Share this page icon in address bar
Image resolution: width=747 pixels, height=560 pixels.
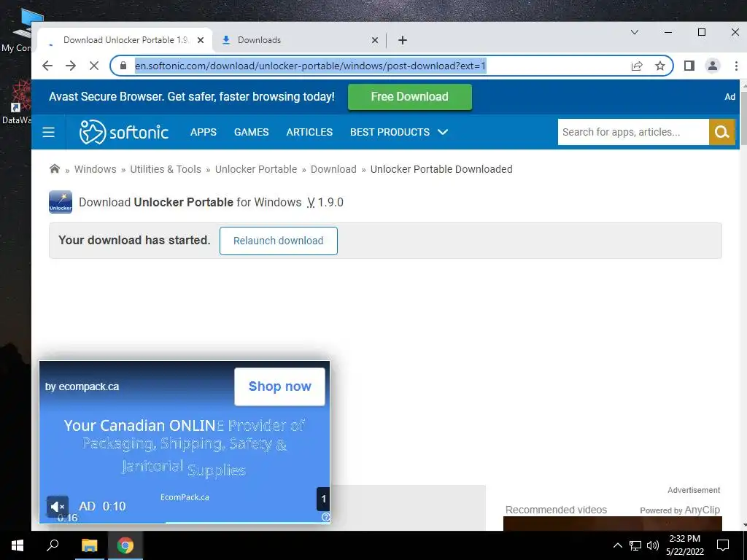(637, 66)
